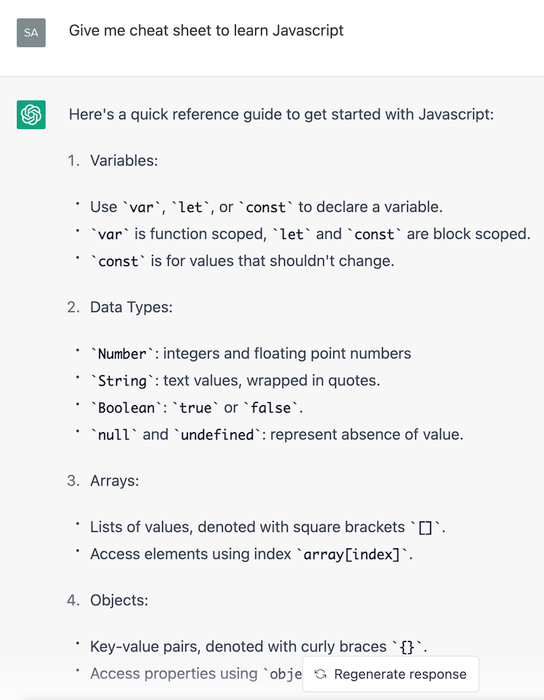Click the `undefined` code text
544x700 pixels.
tap(217, 435)
